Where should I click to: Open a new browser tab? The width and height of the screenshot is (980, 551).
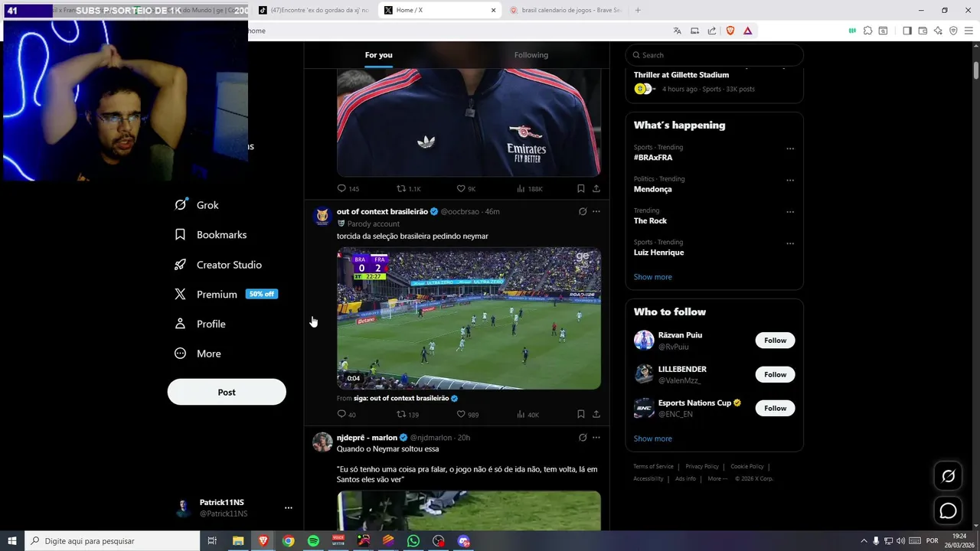638,10
